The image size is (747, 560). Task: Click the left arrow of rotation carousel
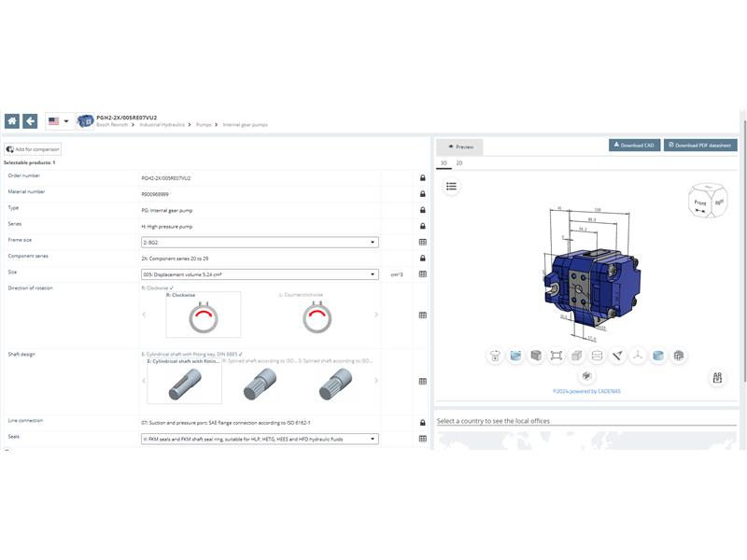tap(144, 315)
